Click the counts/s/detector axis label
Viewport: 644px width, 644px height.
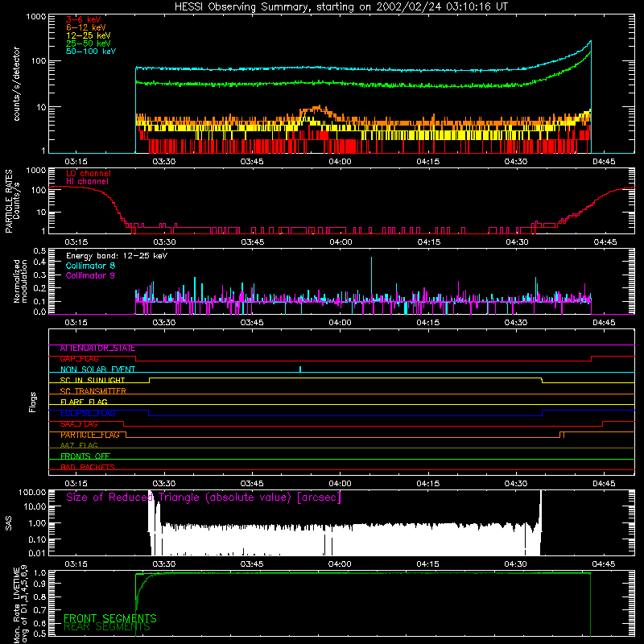(16, 84)
